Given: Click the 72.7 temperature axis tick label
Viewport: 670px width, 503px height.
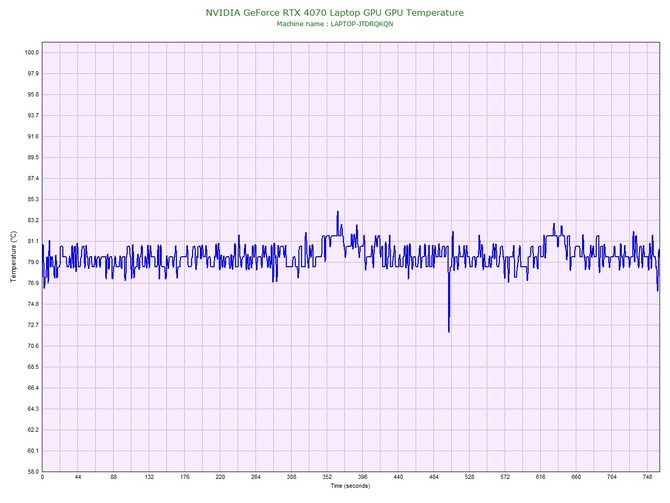Looking at the screenshot, I should coord(32,325).
